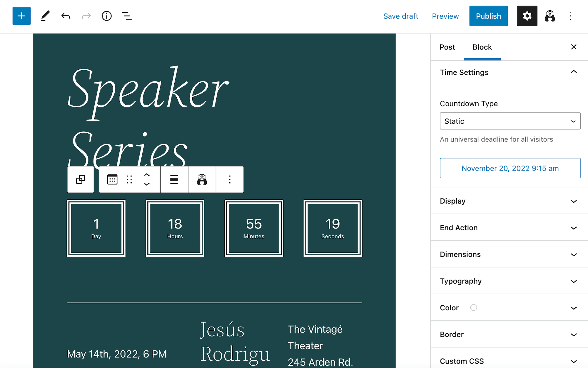Click the drag handle in the block toolbar
The width and height of the screenshot is (588, 368).
(x=129, y=179)
